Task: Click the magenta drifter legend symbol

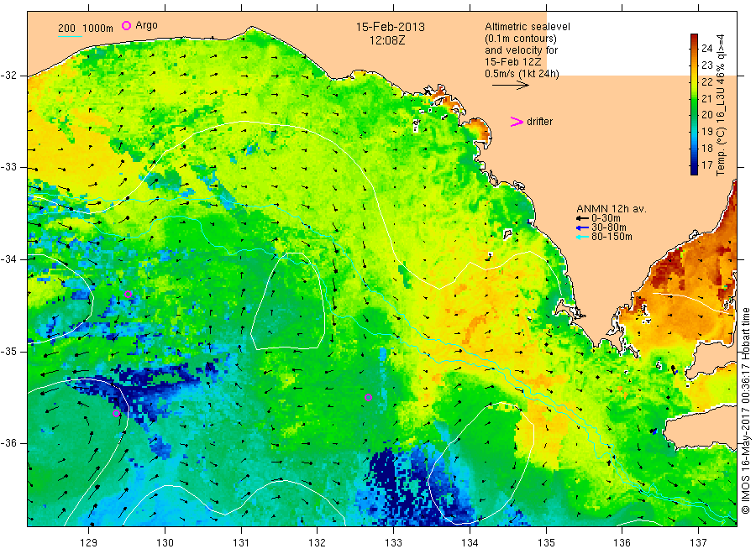Action: 517,122
